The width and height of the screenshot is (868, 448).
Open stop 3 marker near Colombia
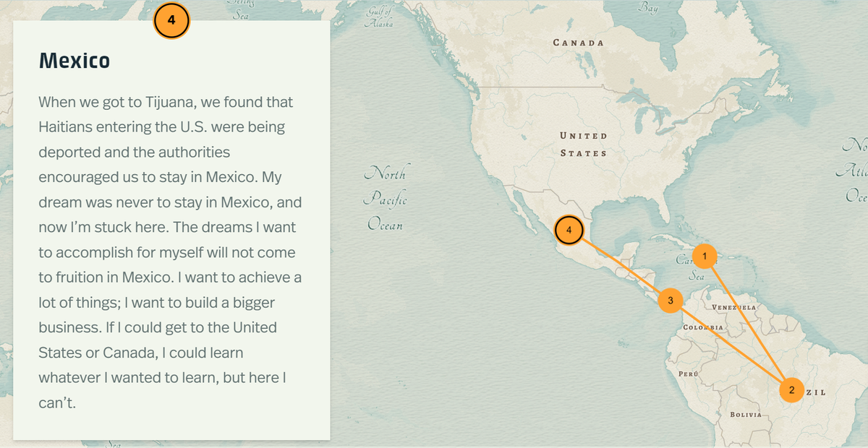(x=671, y=300)
